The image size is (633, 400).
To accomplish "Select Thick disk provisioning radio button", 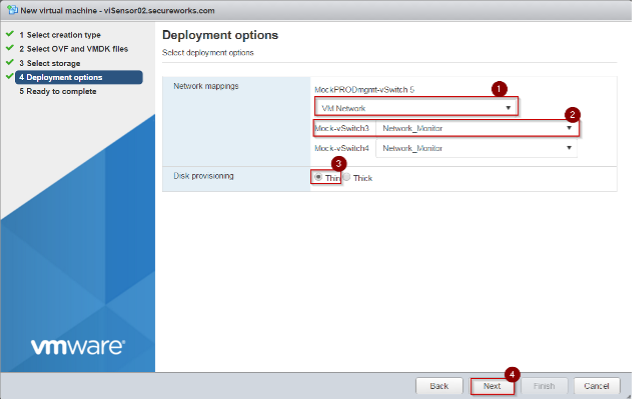I will pyautogui.click(x=346, y=177).
